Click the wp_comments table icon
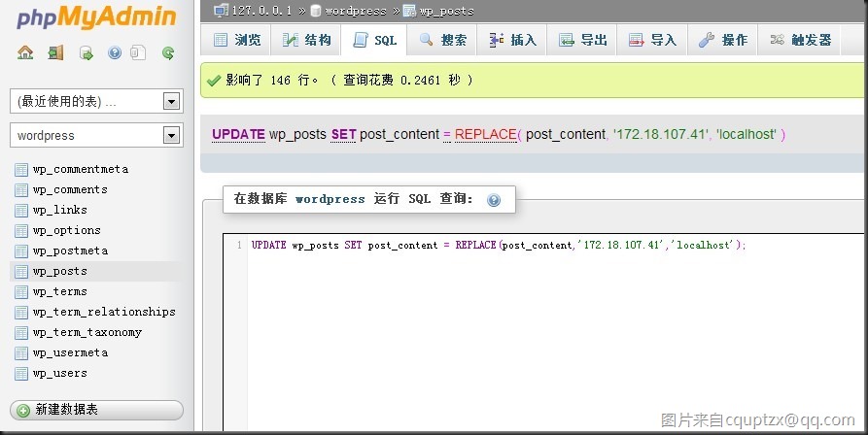The image size is (868, 435). point(21,190)
